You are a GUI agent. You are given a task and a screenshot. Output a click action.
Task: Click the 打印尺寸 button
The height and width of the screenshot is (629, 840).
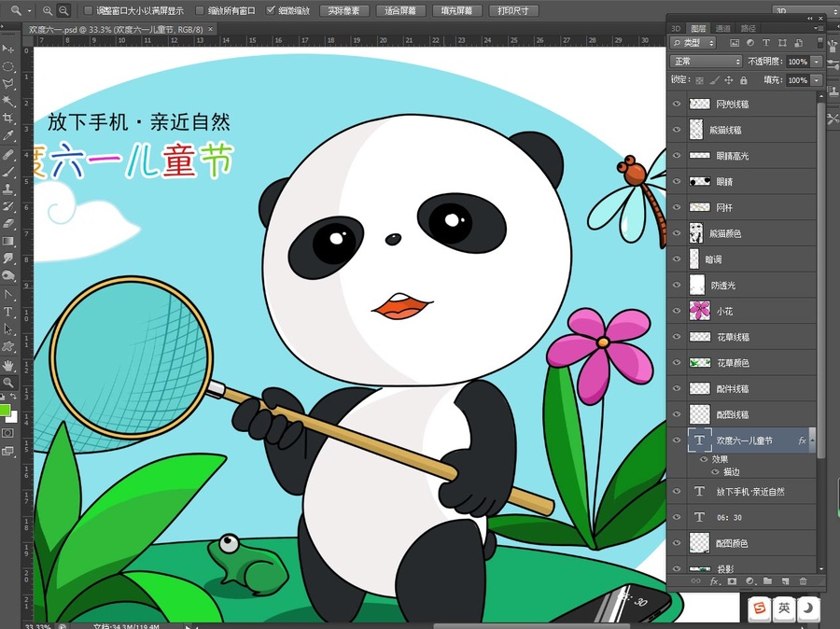(513, 10)
